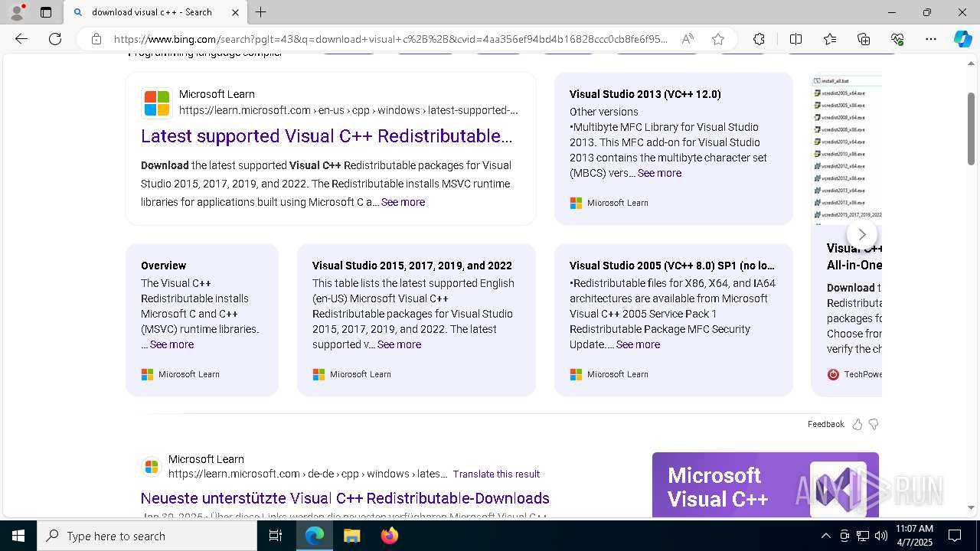Open Windows Start menu
Viewport: 980px width, 551px height.
pyautogui.click(x=18, y=536)
